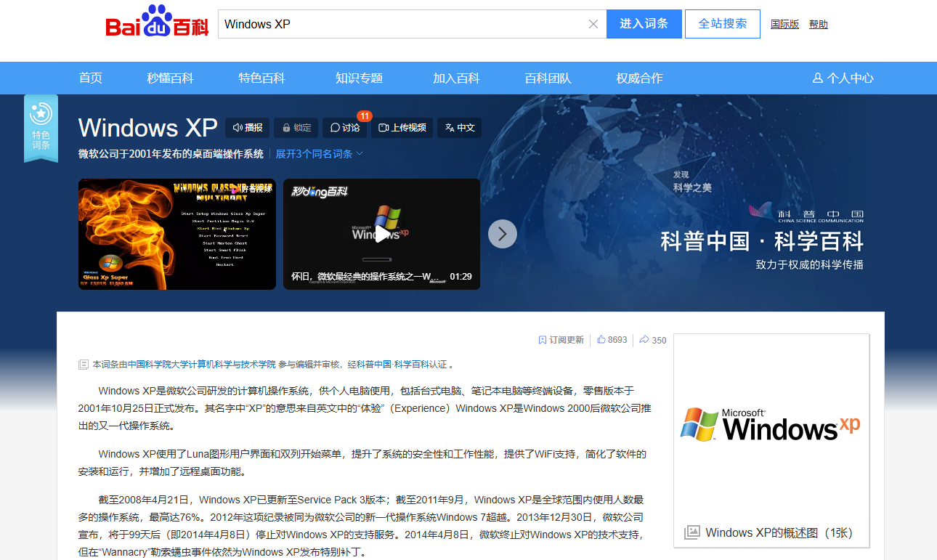This screenshot has width=937, height=560.
Task: Click the paragraph starting 截至2008年4月21日
Action: pyautogui.click(x=361, y=526)
